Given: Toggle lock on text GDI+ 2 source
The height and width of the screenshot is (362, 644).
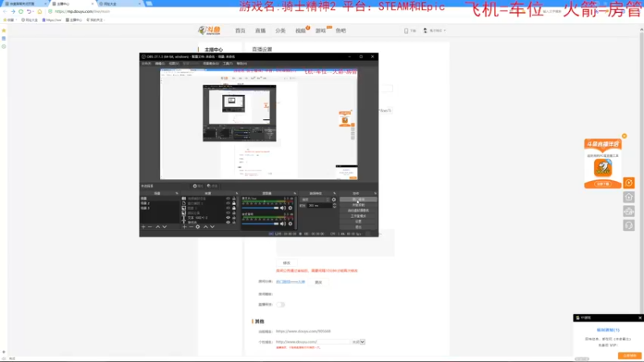Looking at the screenshot, I should click(x=234, y=217).
